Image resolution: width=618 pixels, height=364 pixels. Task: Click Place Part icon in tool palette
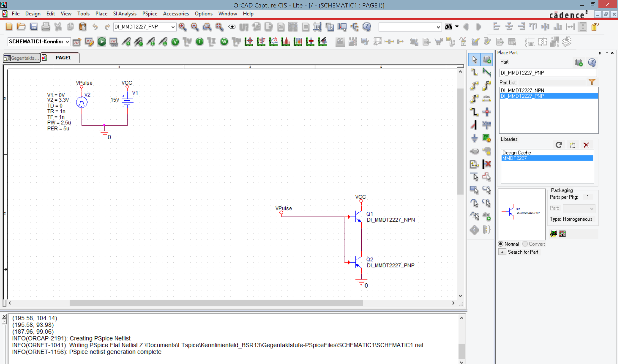[x=487, y=59]
